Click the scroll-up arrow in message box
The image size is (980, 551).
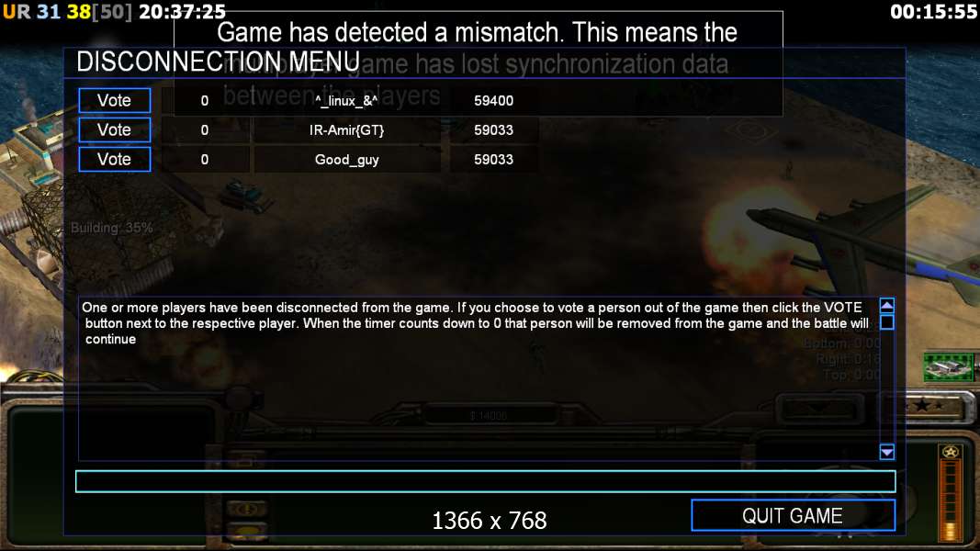pyautogui.click(x=886, y=306)
